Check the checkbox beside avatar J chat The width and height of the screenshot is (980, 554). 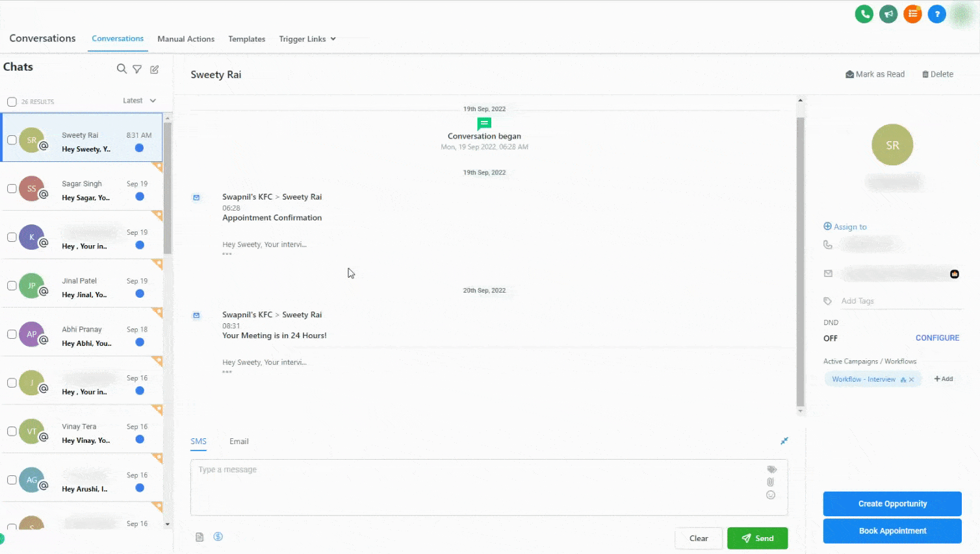click(12, 383)
